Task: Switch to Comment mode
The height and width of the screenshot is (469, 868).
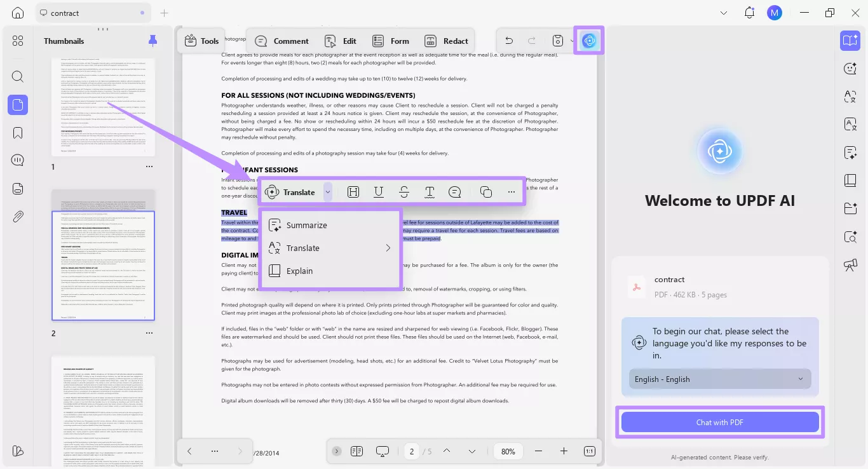Action: (x=281, y=41)
